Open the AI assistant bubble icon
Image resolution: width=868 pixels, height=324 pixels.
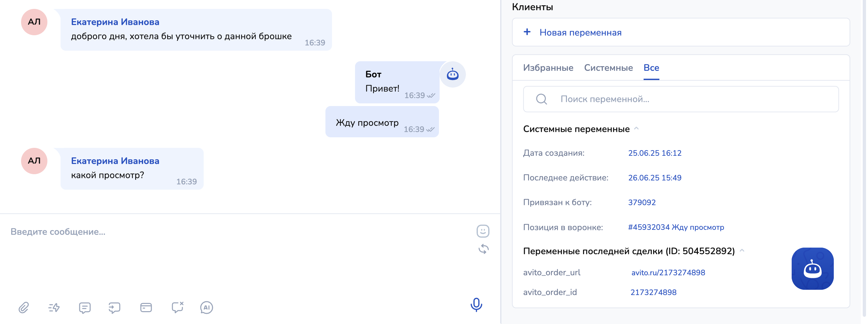207,308
